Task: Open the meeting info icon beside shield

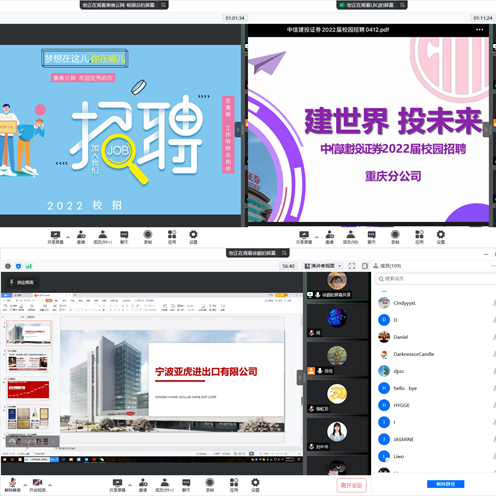Action: pos(8,266)
